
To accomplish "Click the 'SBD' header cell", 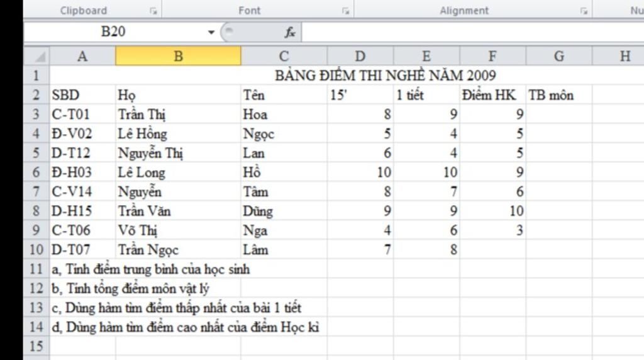I will point(82,95).
